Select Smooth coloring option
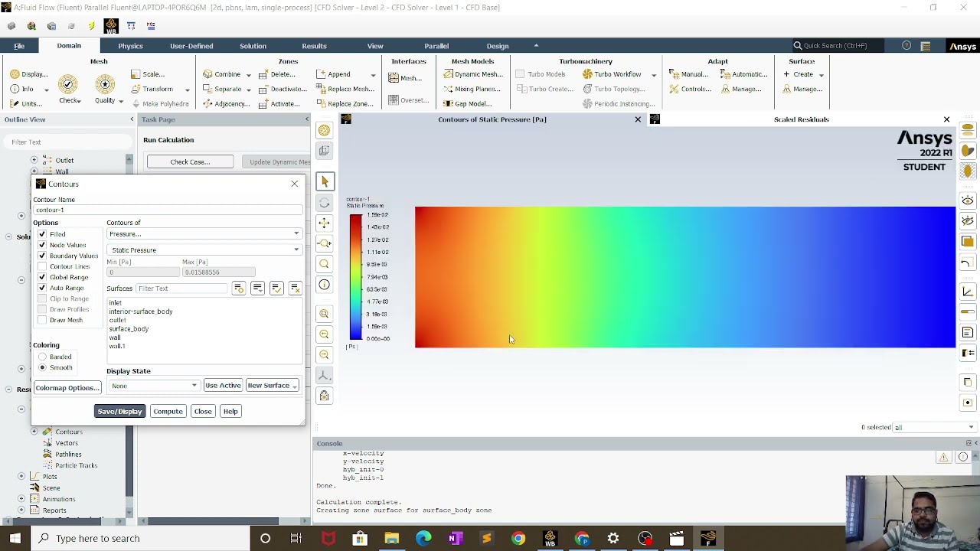Viewport: 980px width, 551px height. tap(43, 367)
